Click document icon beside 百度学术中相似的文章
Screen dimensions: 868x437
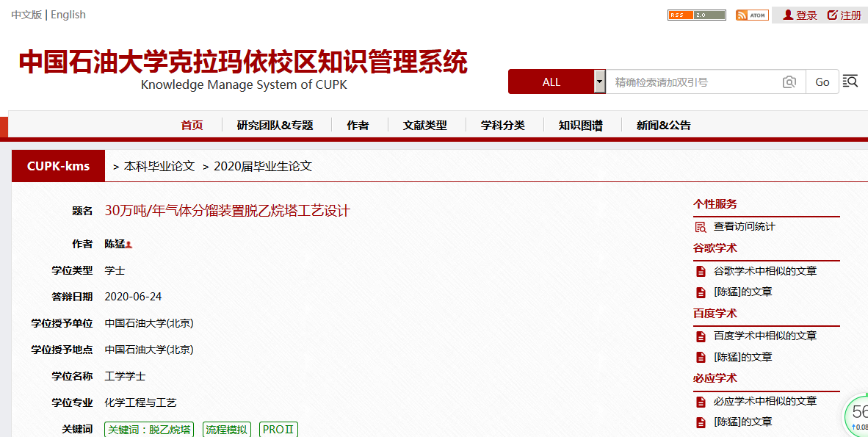[x=700, y=336]
